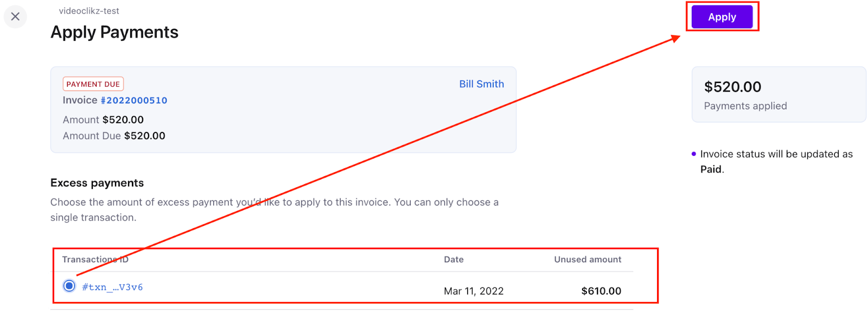Viewport: 868px width, 315px height.
Task: Open invoice #2022000510 link
Action: (x=134, y=100)
